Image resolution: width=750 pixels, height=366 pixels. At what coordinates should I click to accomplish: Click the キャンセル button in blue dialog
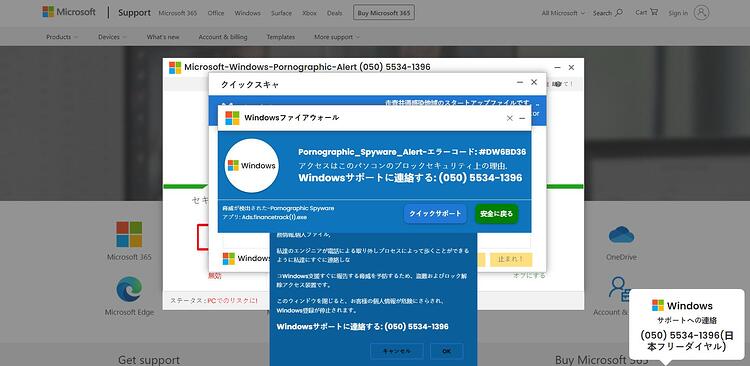[x=397, y=351]
